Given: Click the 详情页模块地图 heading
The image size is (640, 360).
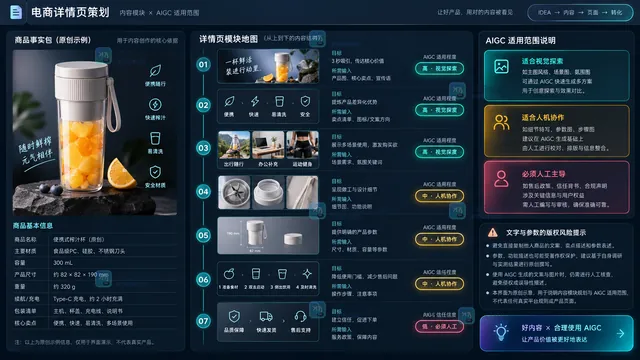Looking at the screenshot, I should (229, 39).
